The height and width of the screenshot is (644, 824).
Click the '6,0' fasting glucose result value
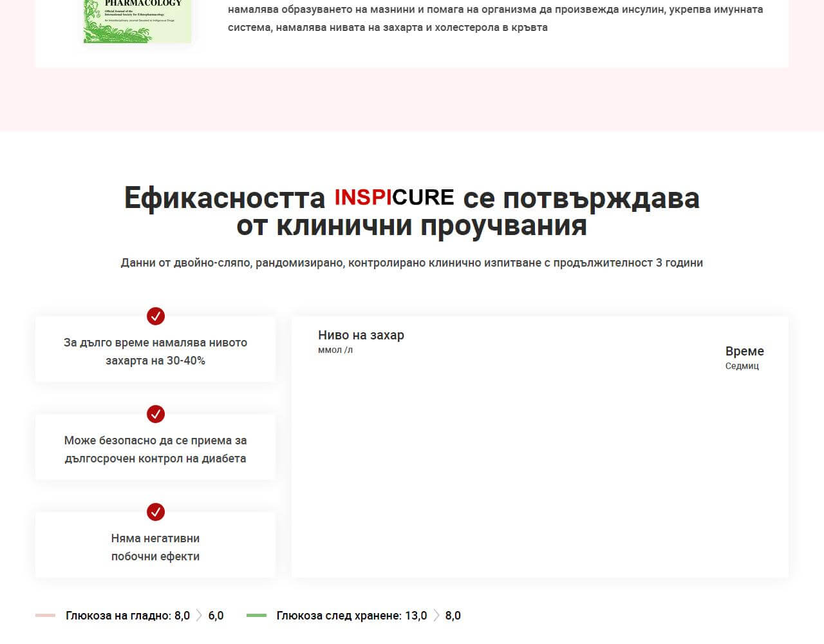point(216,616)
